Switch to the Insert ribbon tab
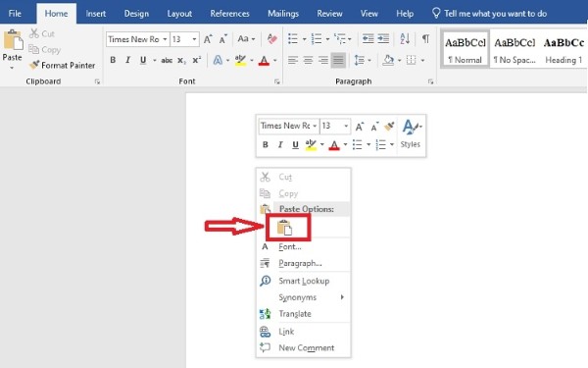 tap(96, 14)
